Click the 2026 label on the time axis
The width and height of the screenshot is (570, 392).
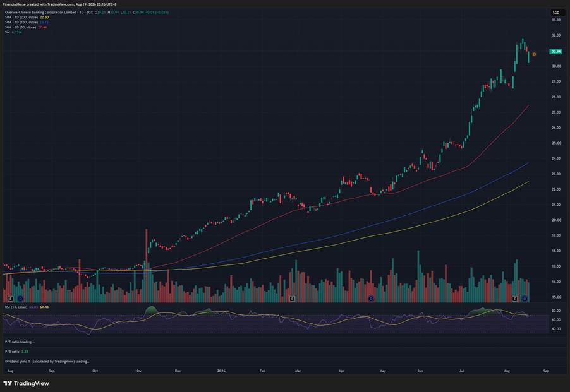click(x=221, y=371)
